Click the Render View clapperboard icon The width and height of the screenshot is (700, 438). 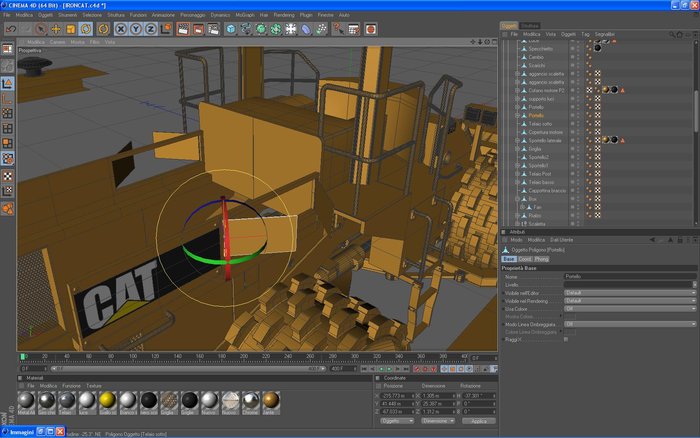coord(184,29)
